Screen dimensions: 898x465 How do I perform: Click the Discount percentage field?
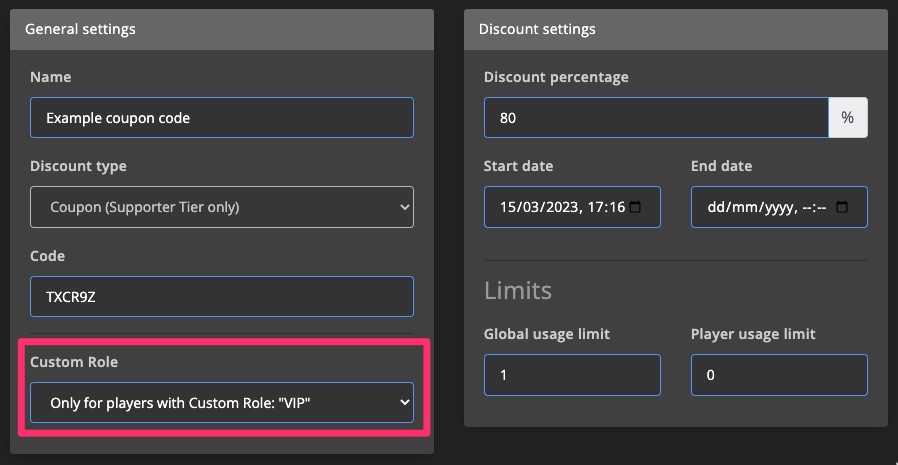pos(656,117)
